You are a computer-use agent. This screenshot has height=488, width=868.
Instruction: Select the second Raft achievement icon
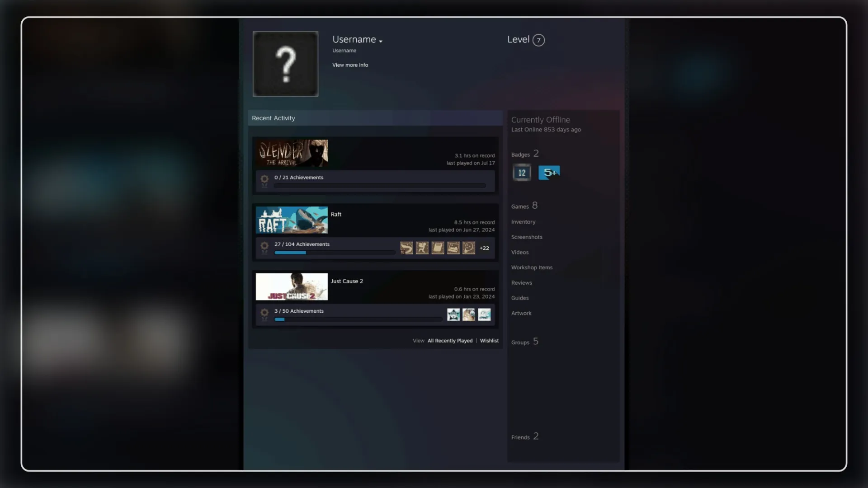pos(422,248)
